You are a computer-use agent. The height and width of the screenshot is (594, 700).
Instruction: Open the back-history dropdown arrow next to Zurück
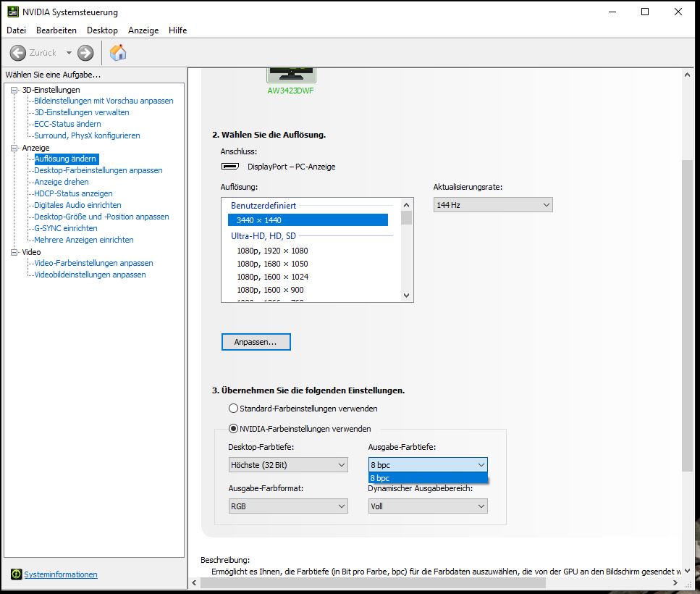click(69, 53)
